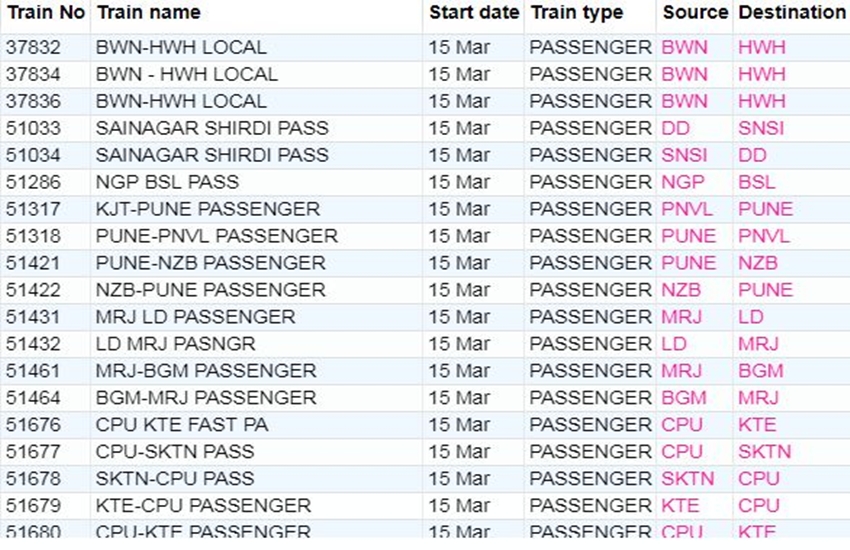The image size is (850, 550).
Task: Sort by the Start date column header
Action: pyautogui.click(x=474, y=13)
